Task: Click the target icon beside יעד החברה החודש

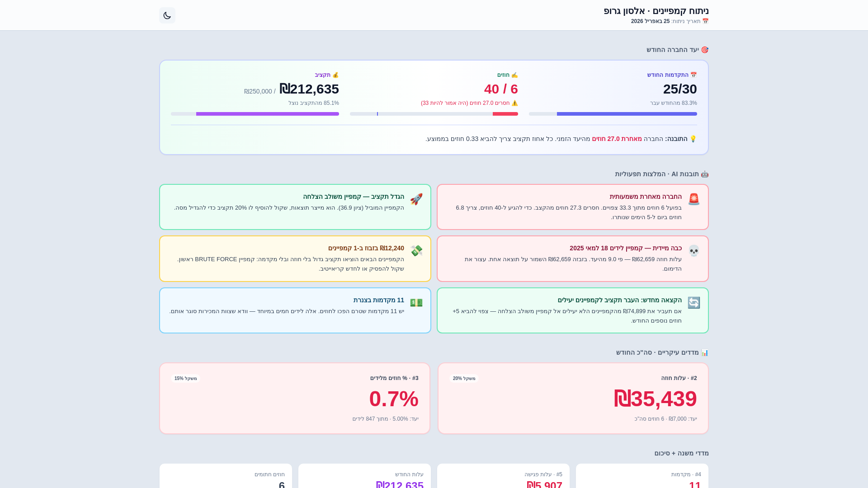Action: click(x=705, y=50)
